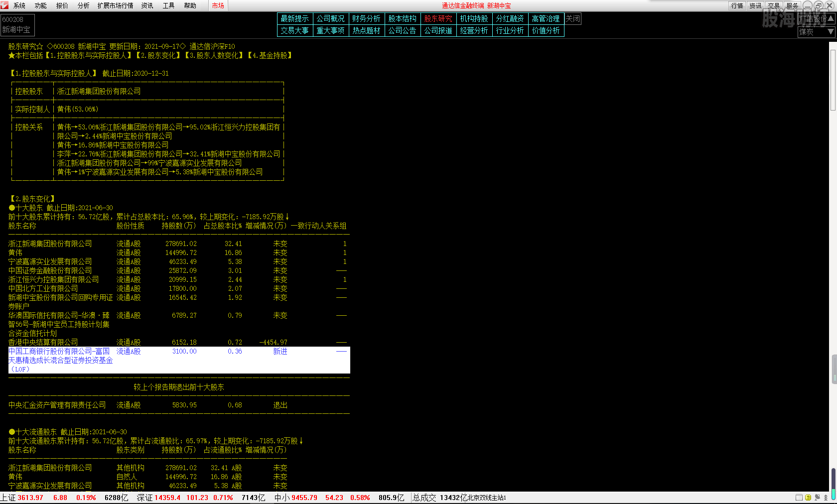Click down arrow beside 煤炭
The height and width of the screenshot is (504, 837).
pyautogui.click(x=831, y=31)
